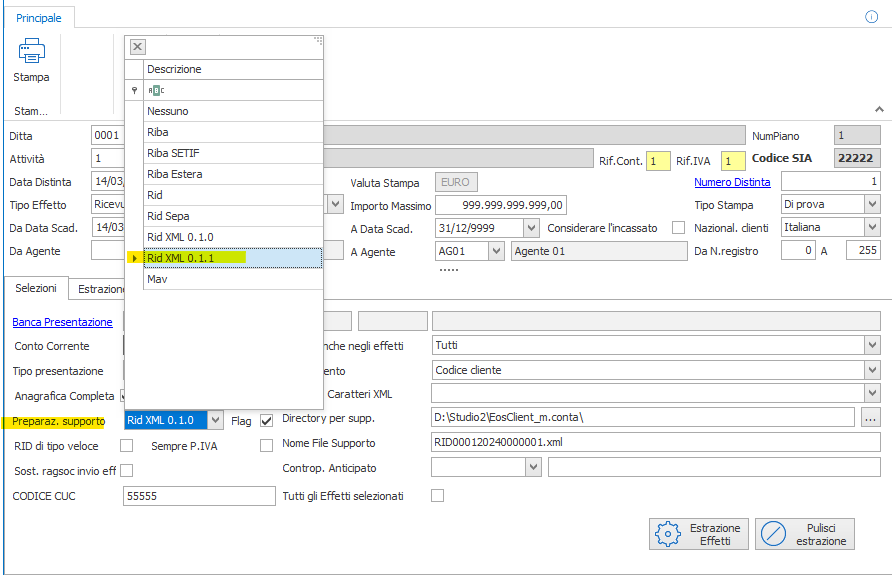Expand the Controp. Anticipato dropdown
The height and width of the screenshot is (575, 892).
pos(533,468)
